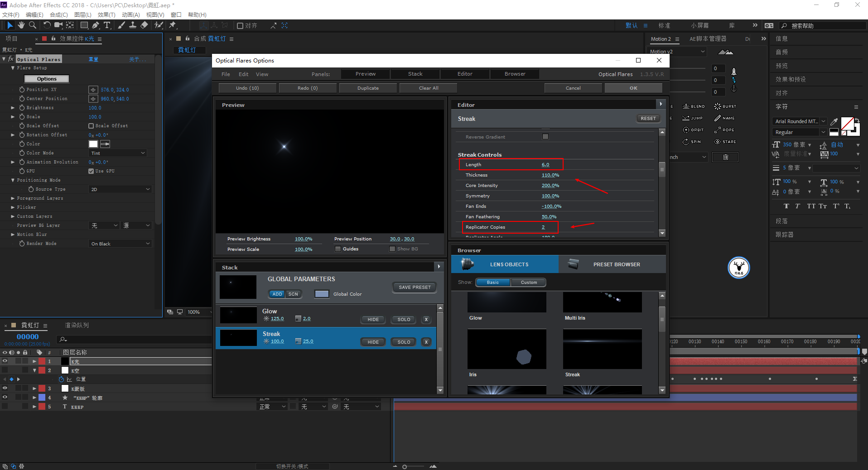Screen dimensions: 868x470
Task: Select the Horizontal Type tool
Action: click(107, 25)
